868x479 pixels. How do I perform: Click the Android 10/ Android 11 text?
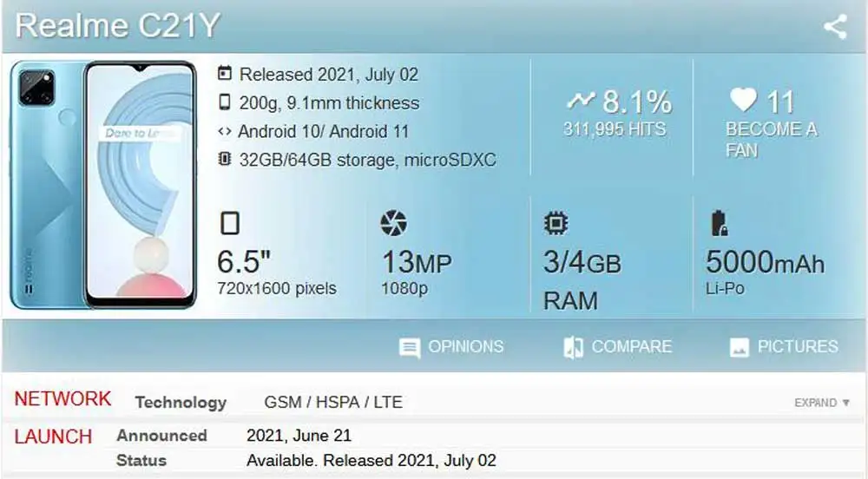(323, 132)
